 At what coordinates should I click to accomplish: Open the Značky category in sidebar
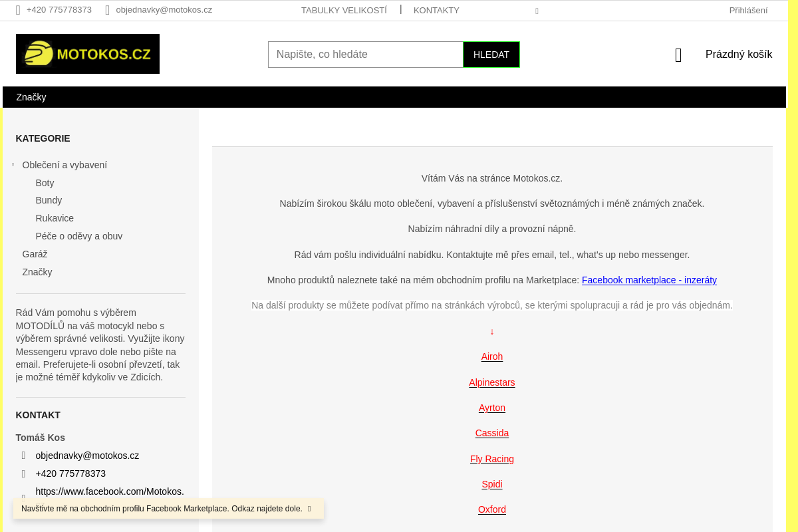click(x=37, y=272)
